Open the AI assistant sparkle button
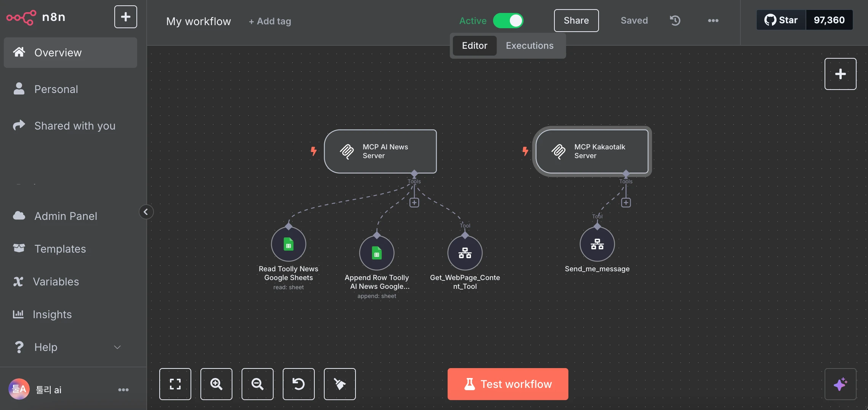Viewport: 868px width, 410px height. [x=840, y=384]
